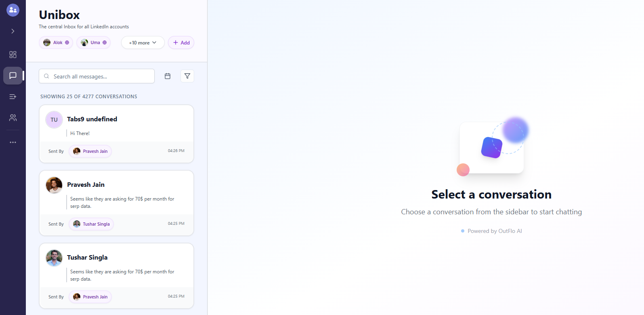Click Tushar Singla's profile photo
The image size is (644, 315).
tap(54, 258)
